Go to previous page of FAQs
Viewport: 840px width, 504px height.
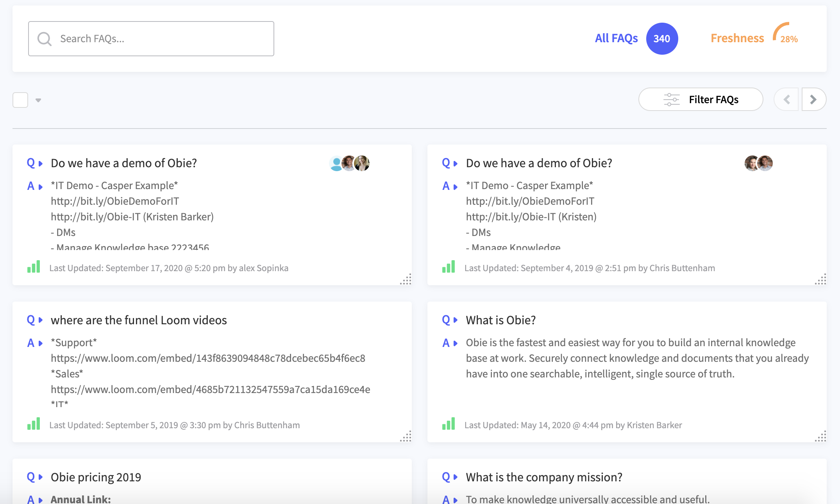click(x=786, y=100)
